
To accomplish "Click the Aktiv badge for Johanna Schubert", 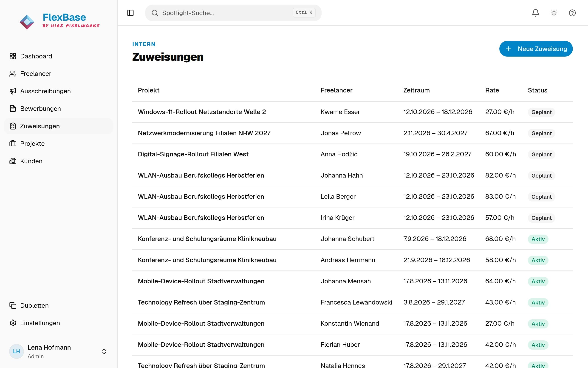I will pyautogui.click(x=538, y=239).
